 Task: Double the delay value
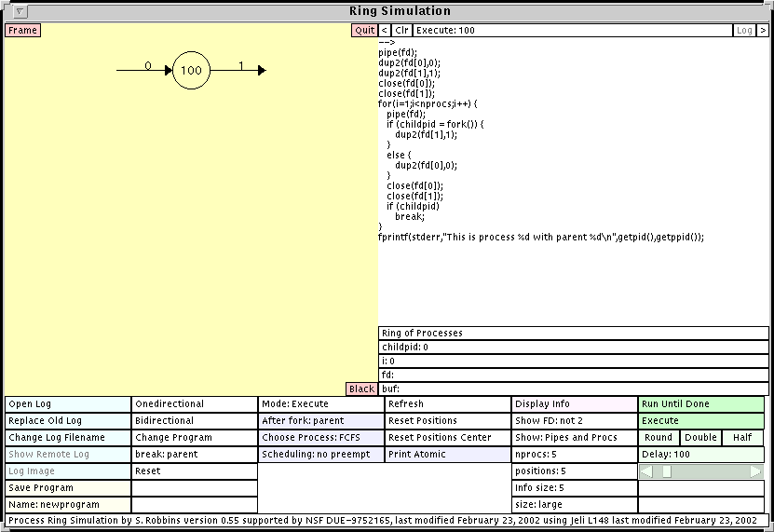click(700, 438)
